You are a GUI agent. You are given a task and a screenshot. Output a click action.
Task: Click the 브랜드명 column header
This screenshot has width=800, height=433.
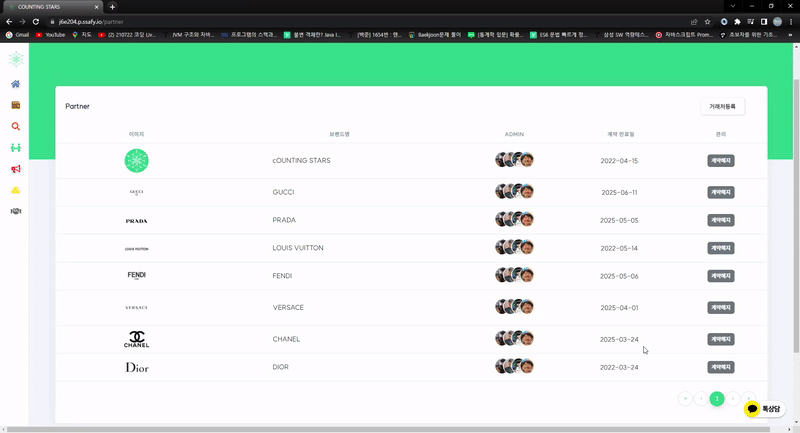click(339, 134)
